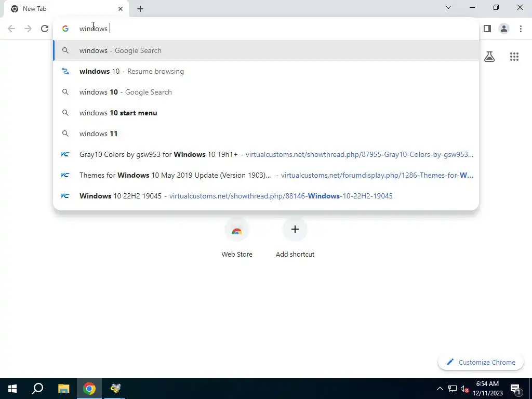Open File Explorer from taskbar
The height and width of the screenshot is (399, 532).
point(63,389)
